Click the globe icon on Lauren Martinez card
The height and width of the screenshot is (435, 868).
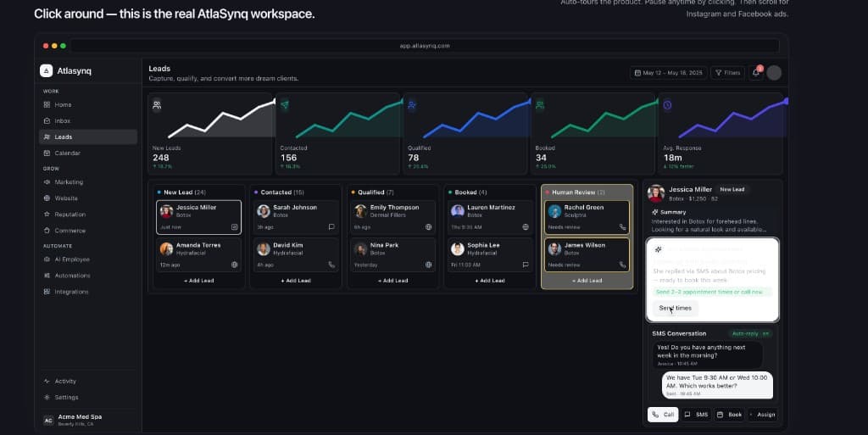coord(526,227)
